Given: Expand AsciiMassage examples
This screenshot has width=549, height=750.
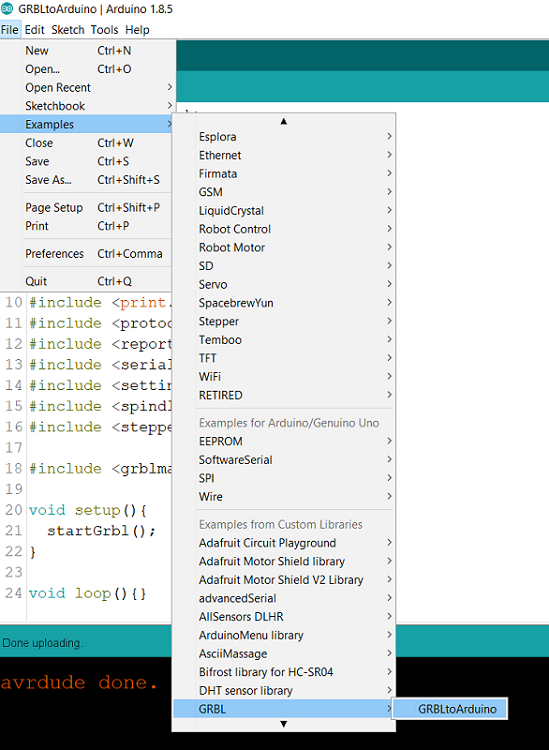Looking at the screenshot, I should (284, 654).
